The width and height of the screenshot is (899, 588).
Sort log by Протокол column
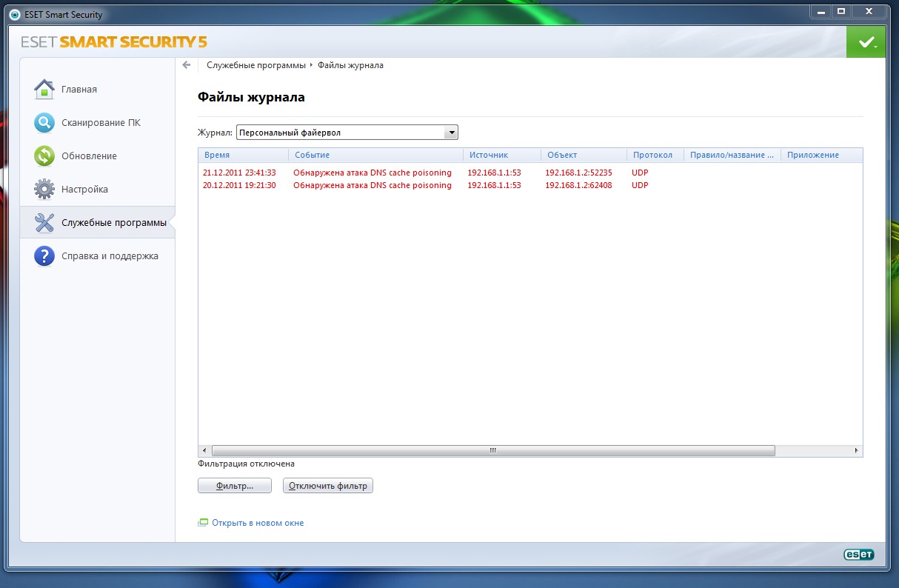[655, 155]
